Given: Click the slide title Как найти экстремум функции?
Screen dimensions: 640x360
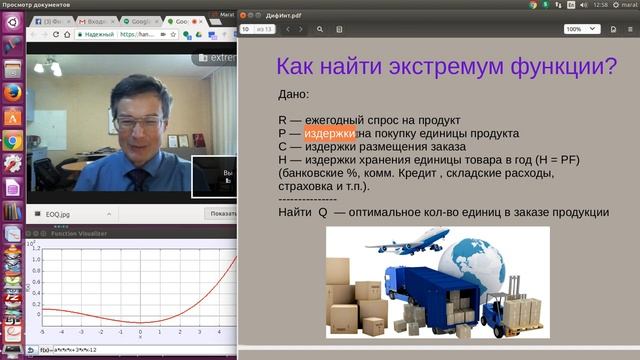Looking at the screenshot, I should (x=447, y=66).
